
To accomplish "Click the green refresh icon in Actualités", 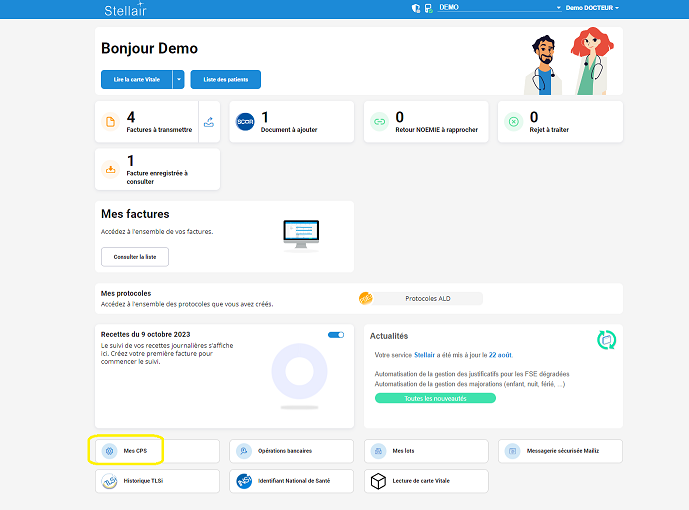I will pyautogui.click(x=606, y=340).
